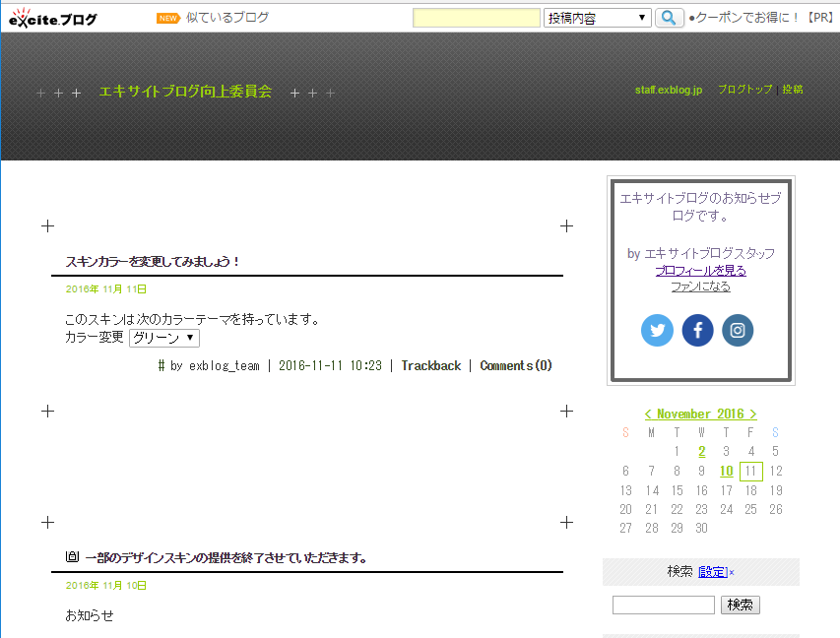Open Comments(0) link
840x638 pixels.
click(x=516, y=366)
